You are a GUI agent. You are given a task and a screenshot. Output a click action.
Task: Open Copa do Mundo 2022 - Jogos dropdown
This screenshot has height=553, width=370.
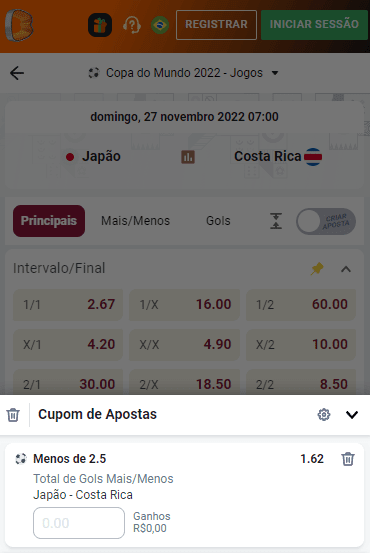(183, 73)
